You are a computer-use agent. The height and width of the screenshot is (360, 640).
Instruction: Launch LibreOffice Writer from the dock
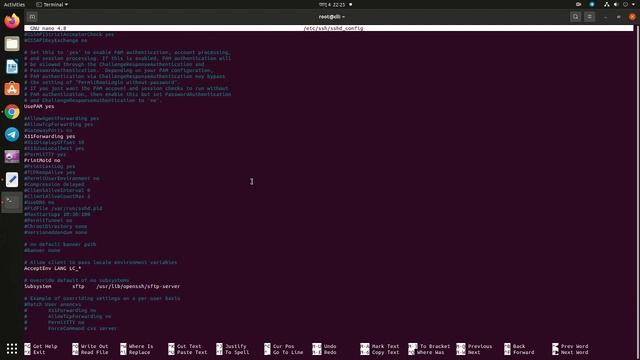click(12, 66)
